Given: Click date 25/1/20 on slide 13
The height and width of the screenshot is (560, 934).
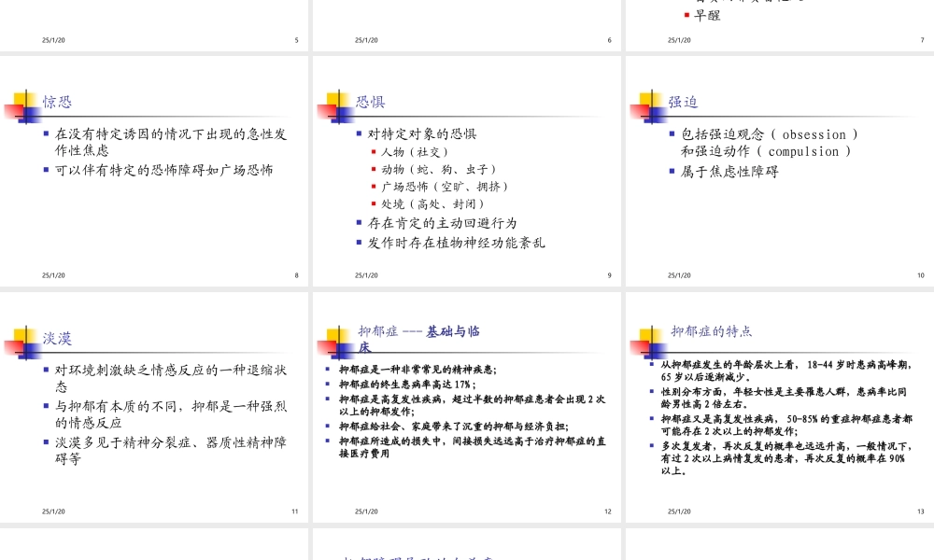Looking at the screenshot, I should coord(679,511).
